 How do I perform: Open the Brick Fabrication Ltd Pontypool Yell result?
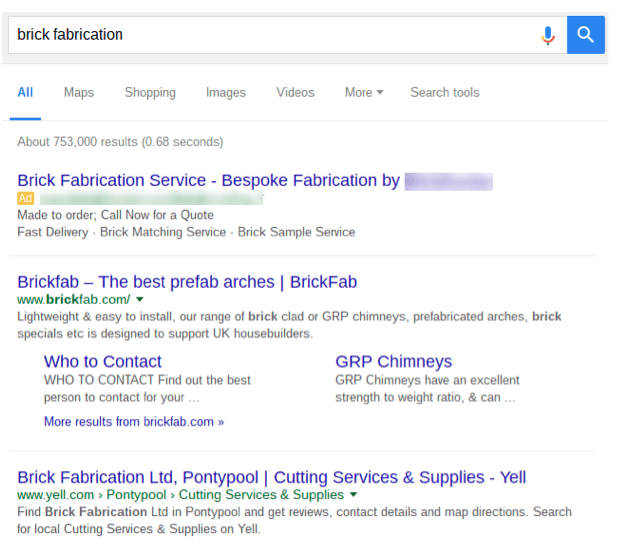271,477
